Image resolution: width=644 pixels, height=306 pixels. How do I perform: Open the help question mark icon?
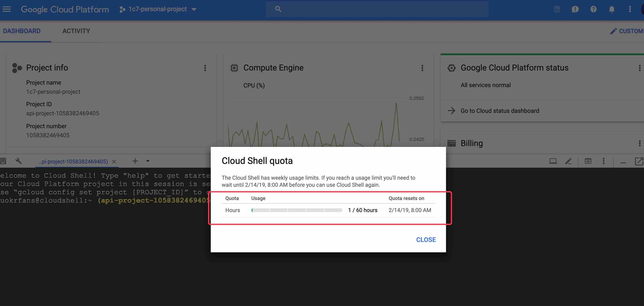point(593,9)
